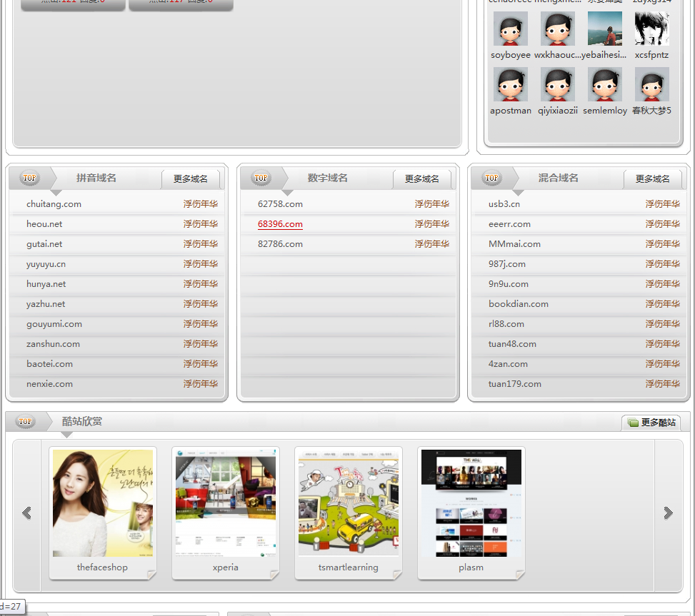Open eeerr.com domain link
Image resolution: width=695 pixels, height=616 pixels.
tap(509, 224)
